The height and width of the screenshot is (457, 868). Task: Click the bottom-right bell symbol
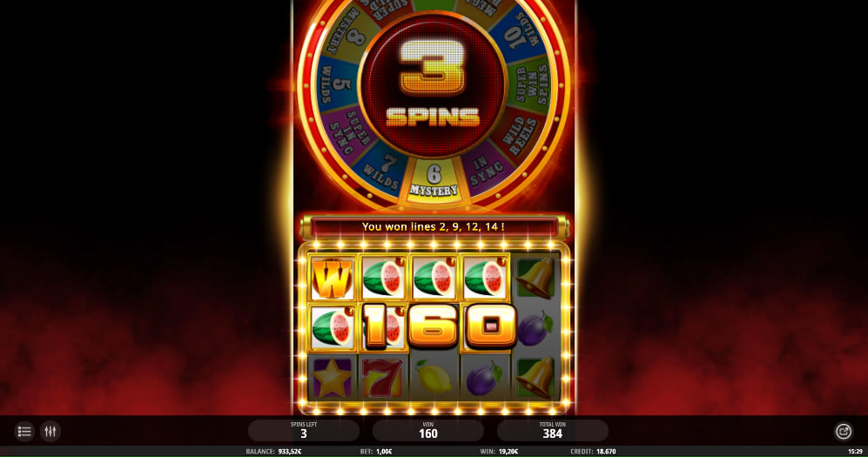(x=535, y=379)
